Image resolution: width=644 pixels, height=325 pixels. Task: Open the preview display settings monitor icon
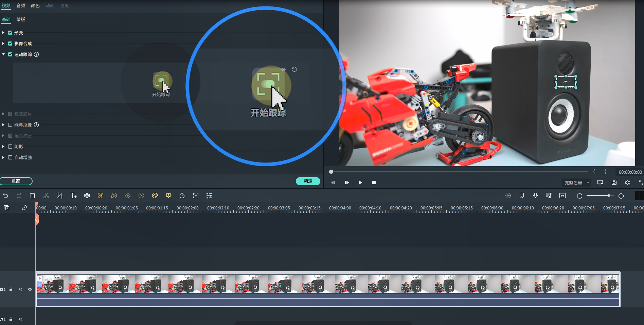[x=600, y=183]
